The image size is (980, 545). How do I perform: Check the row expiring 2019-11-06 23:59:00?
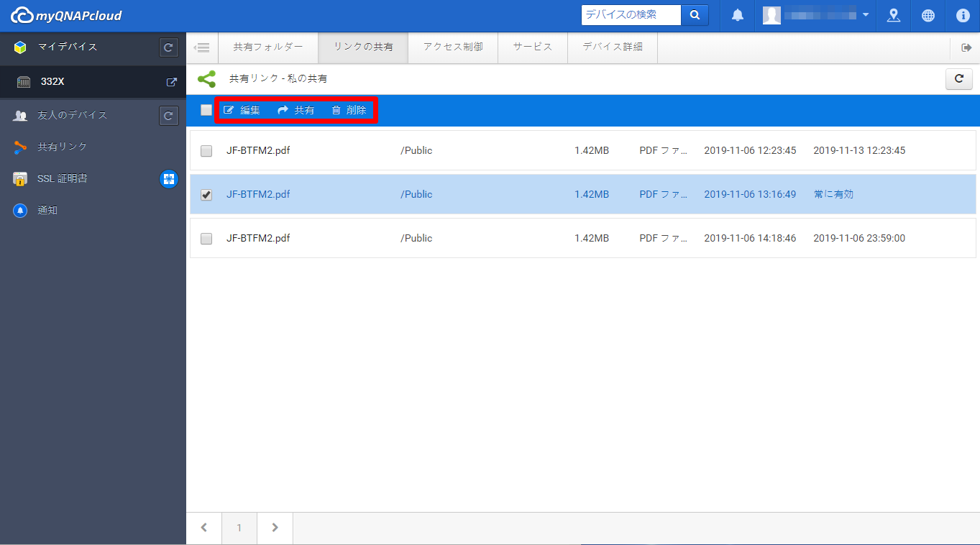pyautogui.click(x=206, y=239)
